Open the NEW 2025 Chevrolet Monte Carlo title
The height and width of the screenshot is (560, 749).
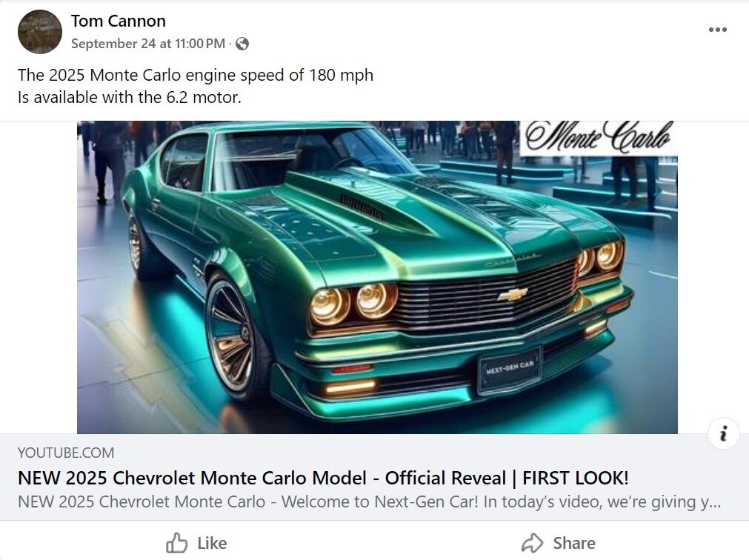[x=323, y=478]
